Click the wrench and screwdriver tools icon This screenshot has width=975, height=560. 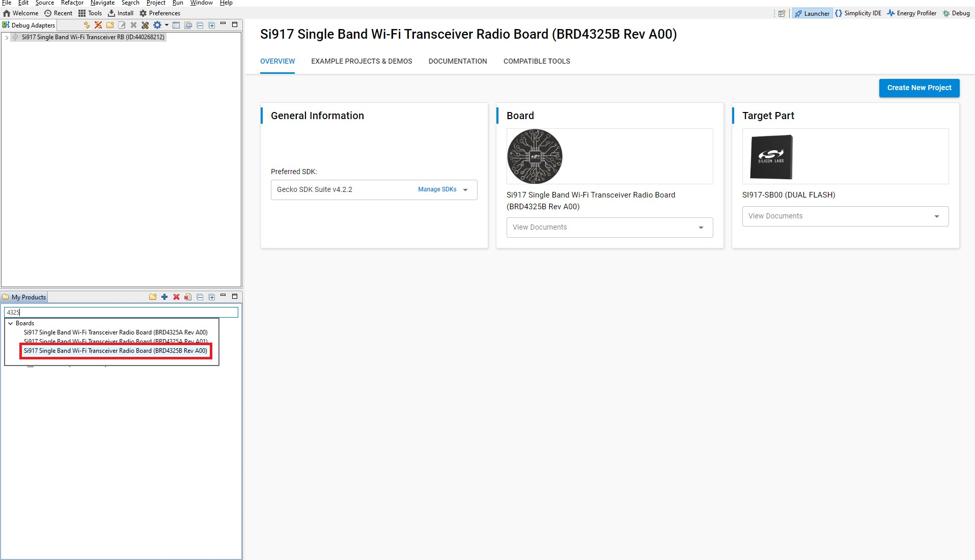tap(145, 25)
